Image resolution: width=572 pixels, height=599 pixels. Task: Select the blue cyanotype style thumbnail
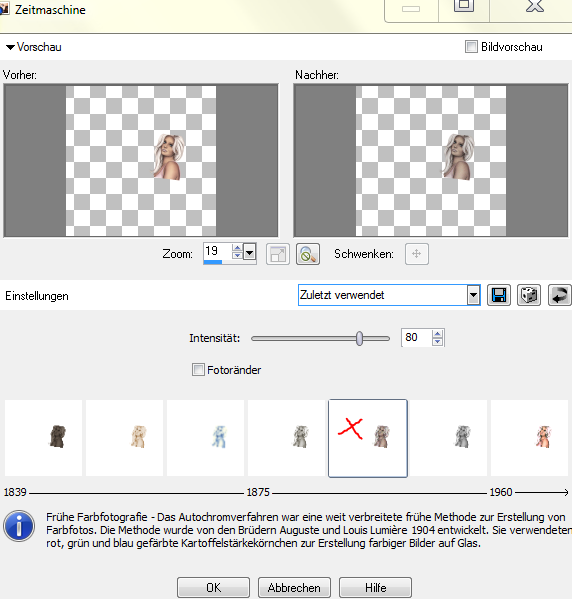[205, 438]
